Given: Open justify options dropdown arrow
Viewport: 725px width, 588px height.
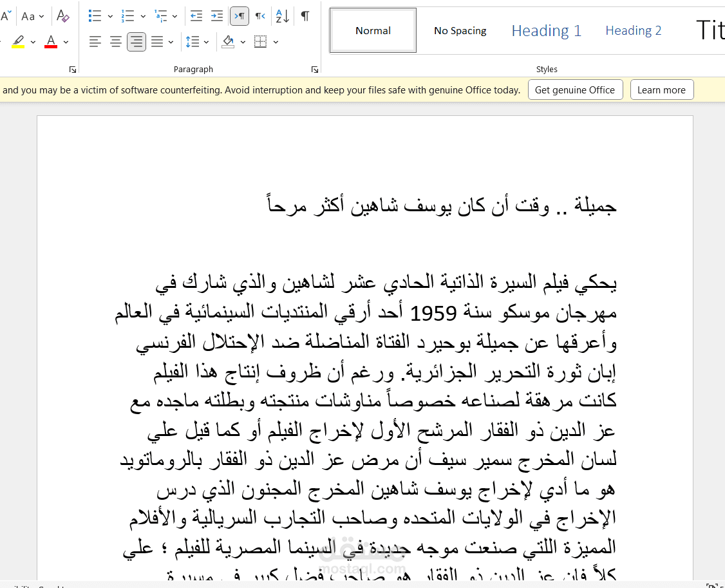Looking at the screenshot, I should [171, 42].
